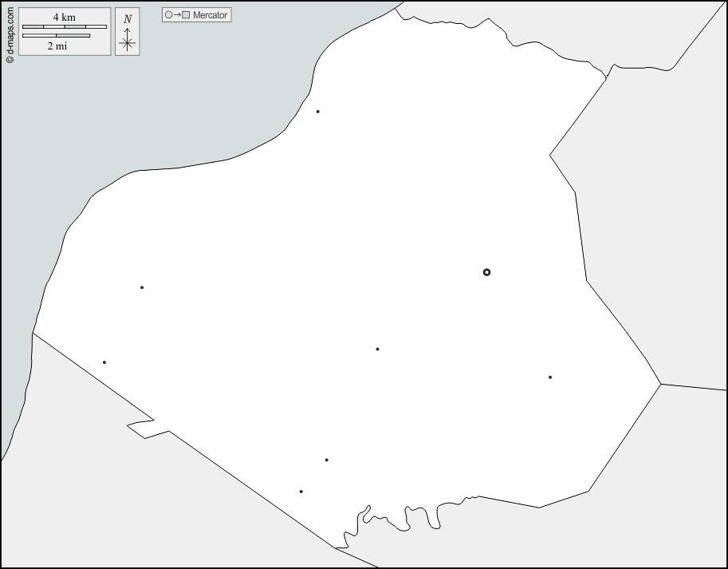Click the city dot just north of the southernmost dot
This screenshot has width=728, height=569.
(x=326, y=460)
